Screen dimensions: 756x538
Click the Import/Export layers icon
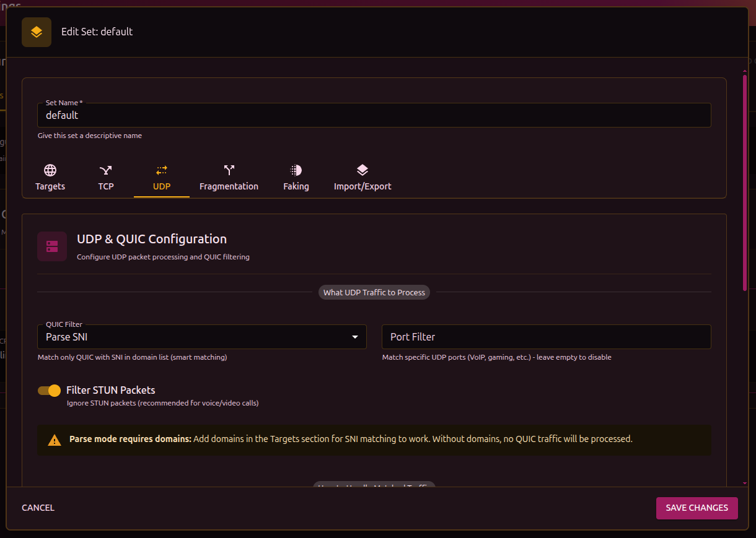[x=363, y=170]
